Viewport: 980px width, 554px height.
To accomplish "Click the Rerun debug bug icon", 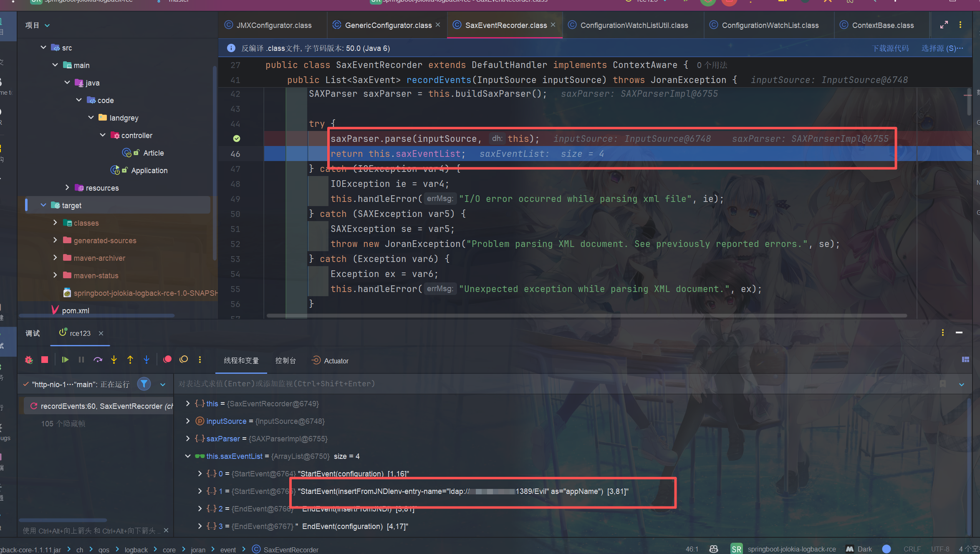I will tap(29, 360).
